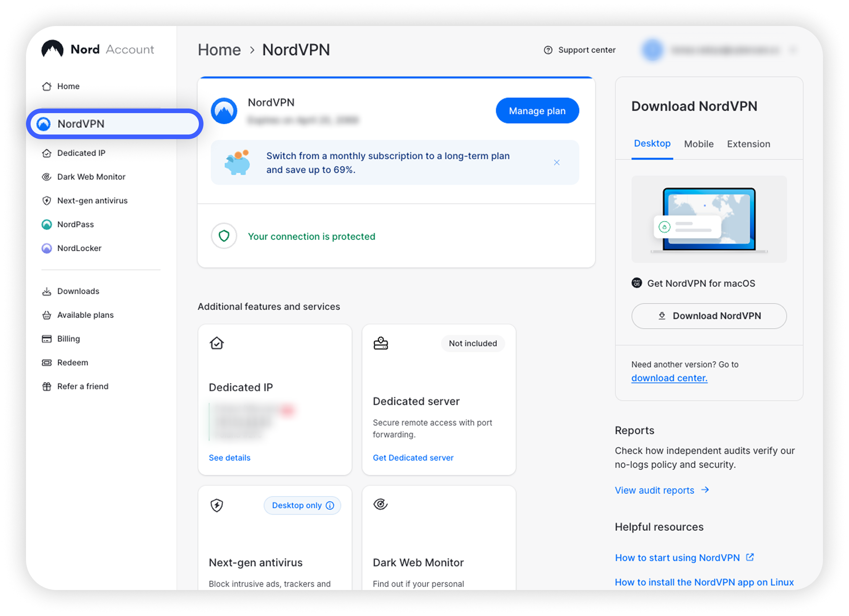Click the Dedicated IP card house icon
This screenshot has height=616, width=849.
[x=217, y=343]
